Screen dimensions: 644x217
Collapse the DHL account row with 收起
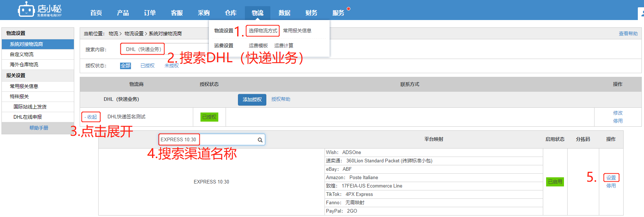[91, 117]
